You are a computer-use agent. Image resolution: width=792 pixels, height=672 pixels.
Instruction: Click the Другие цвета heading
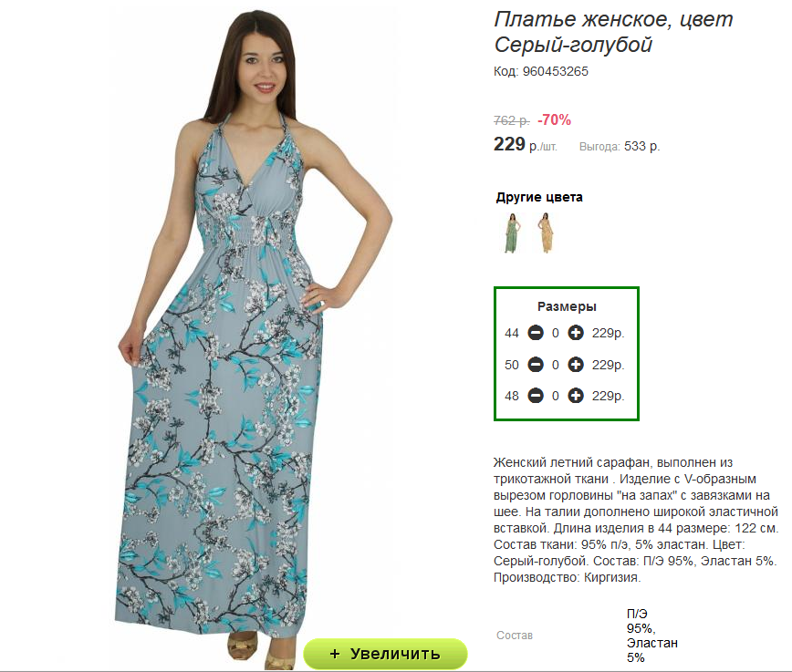click(x=539, y=197)
